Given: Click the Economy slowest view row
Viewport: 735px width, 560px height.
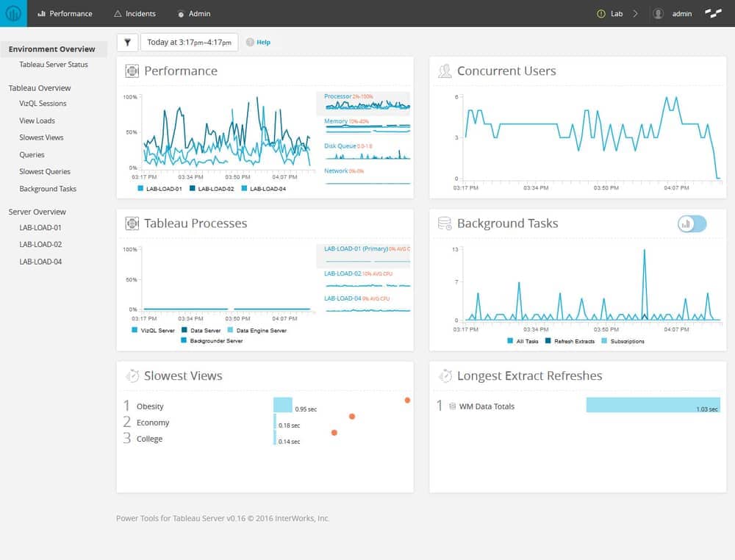Looking at the screenshot, I should 265,423.
